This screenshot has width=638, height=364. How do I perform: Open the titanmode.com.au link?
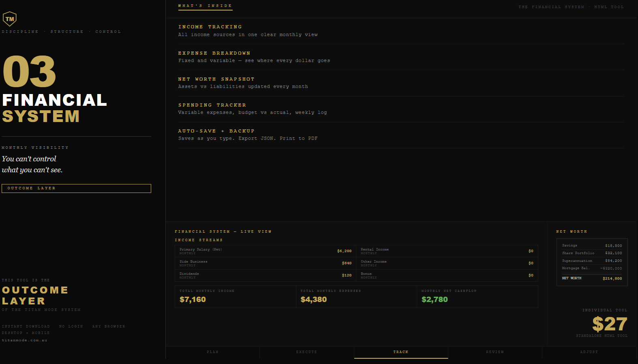24,340
